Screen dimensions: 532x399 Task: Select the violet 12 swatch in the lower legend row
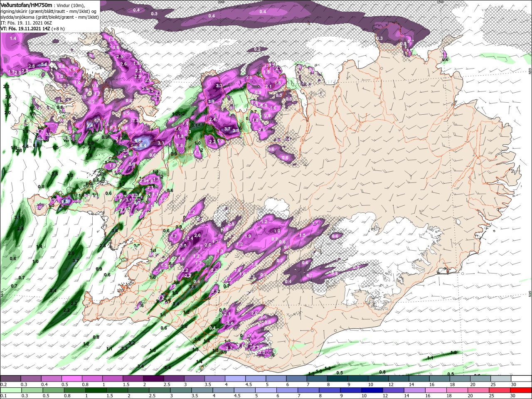coord(394,390)
